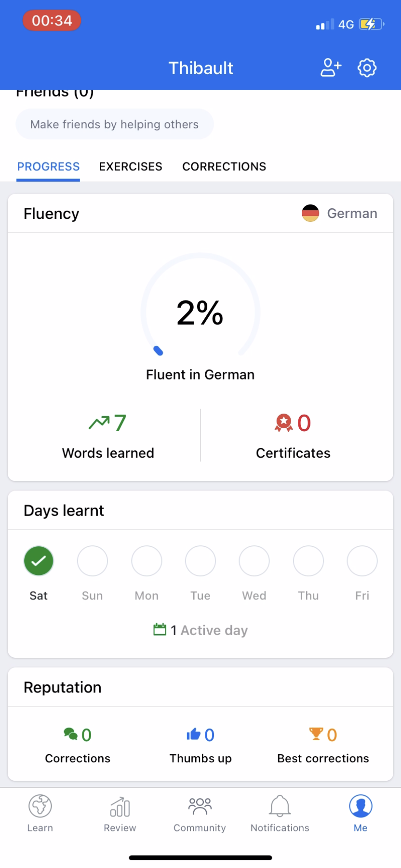Tap the Certificates badge icon
The image size is (401, 868).
[x=284, y=423]
